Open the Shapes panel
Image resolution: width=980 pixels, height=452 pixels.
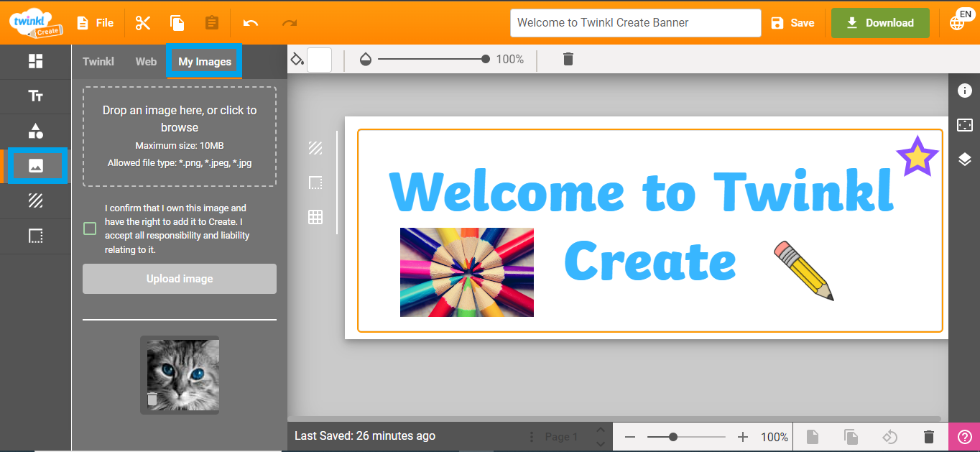point(36,131)
